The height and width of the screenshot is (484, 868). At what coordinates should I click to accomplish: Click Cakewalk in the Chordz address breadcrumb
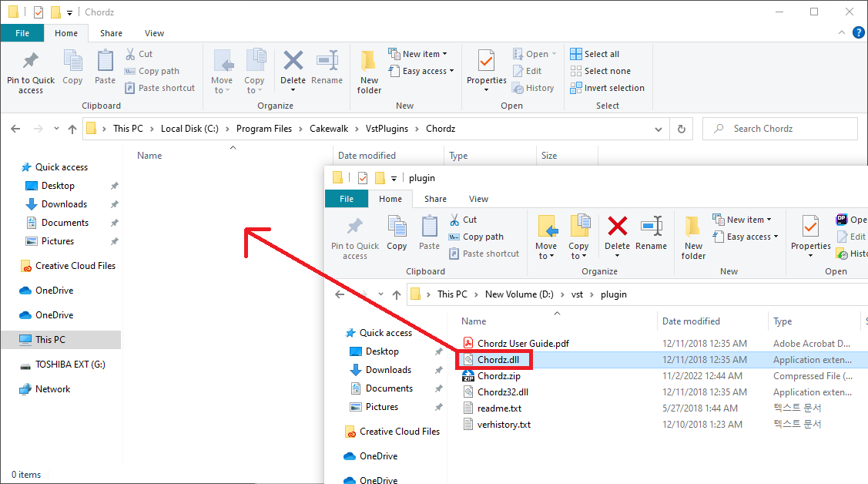[x=329, y=129]
